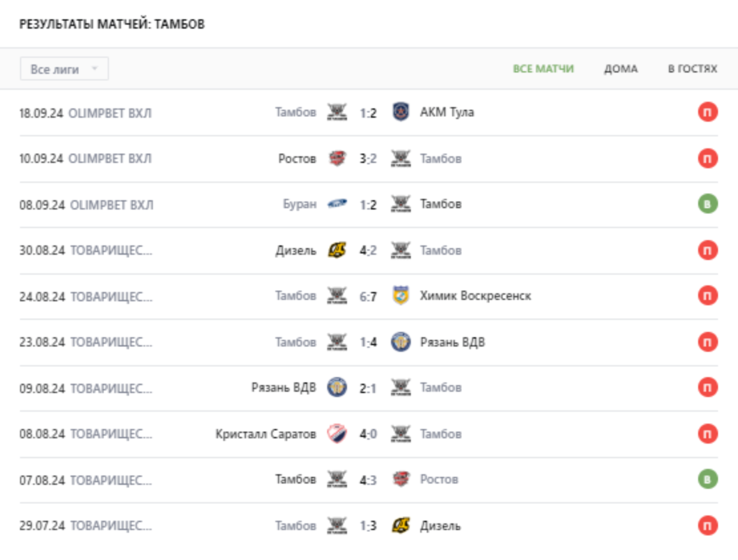The height and width of the screenshot is (560, 738).
Task: Switch to the "Дома" tab
Action: tap(620, 69)
